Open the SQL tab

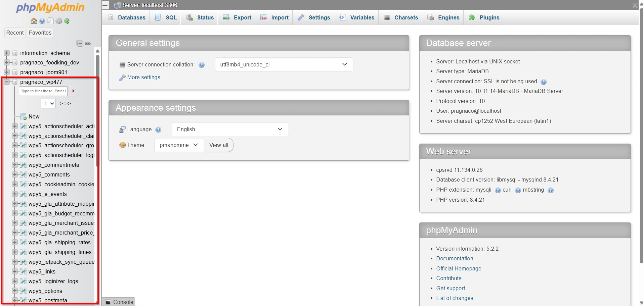(166, 17)
